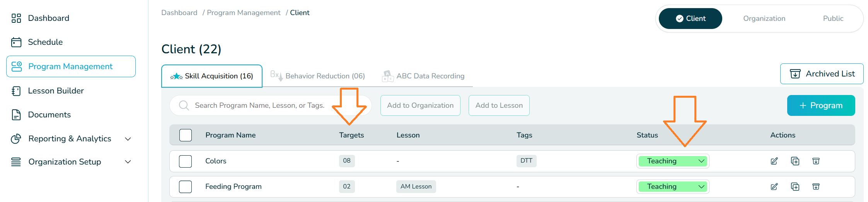Expand the Organization Setup menu
Screen dimensions: 868x202
128,162
